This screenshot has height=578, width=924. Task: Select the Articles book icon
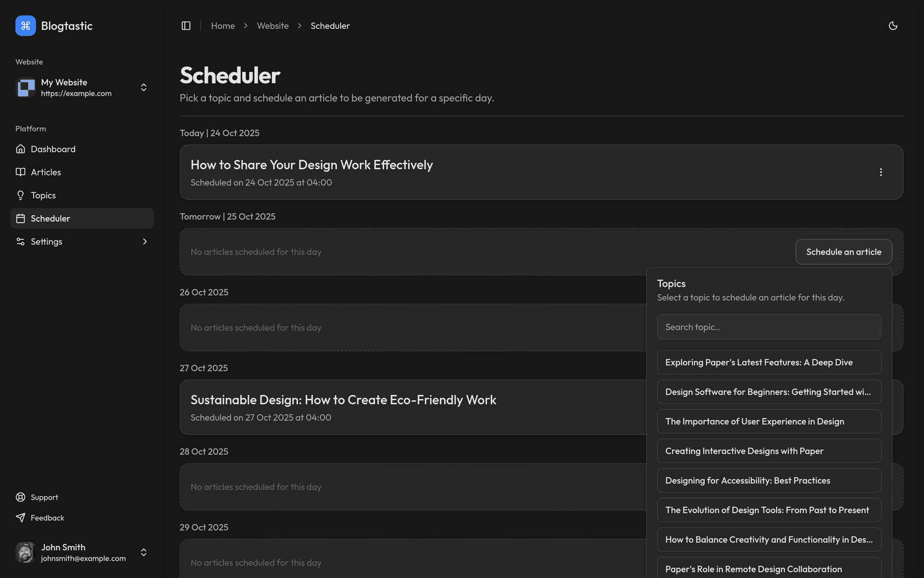pyautogui.click(x=21, y=172)
